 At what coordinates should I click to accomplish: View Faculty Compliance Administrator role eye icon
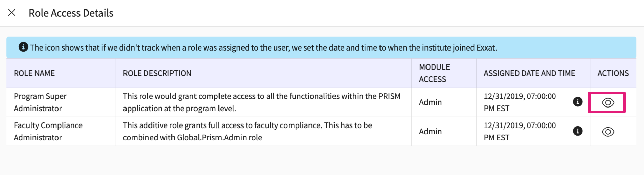pyautogui.click(x=607, y=132)
